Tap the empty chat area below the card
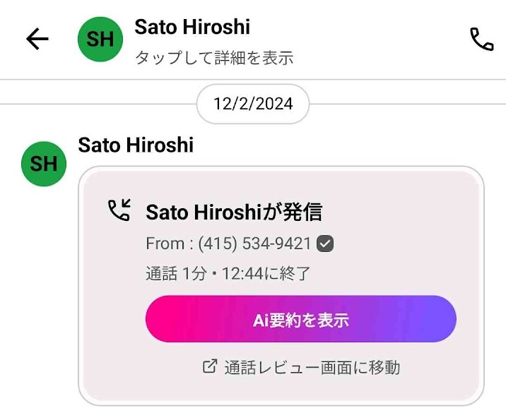 point(253,413)
